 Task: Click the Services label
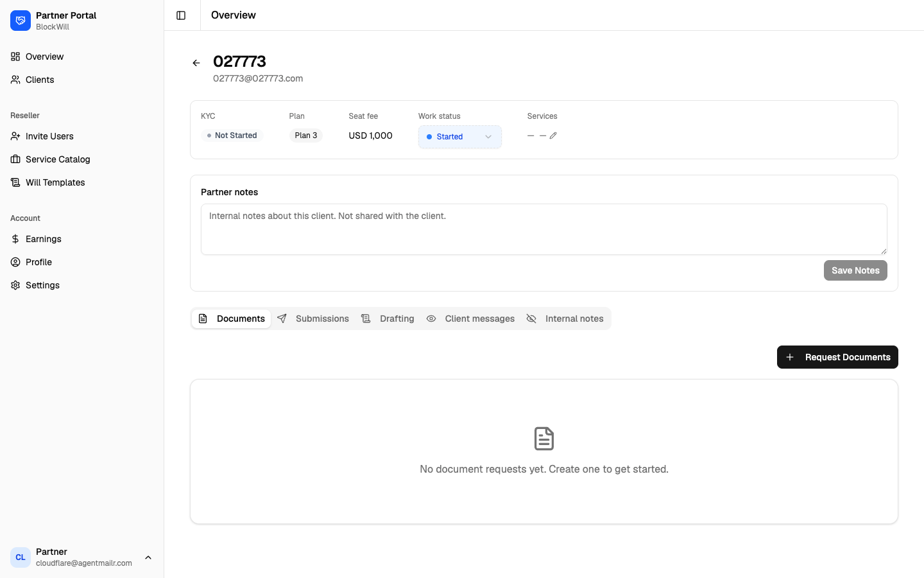(x=542, y=116)
